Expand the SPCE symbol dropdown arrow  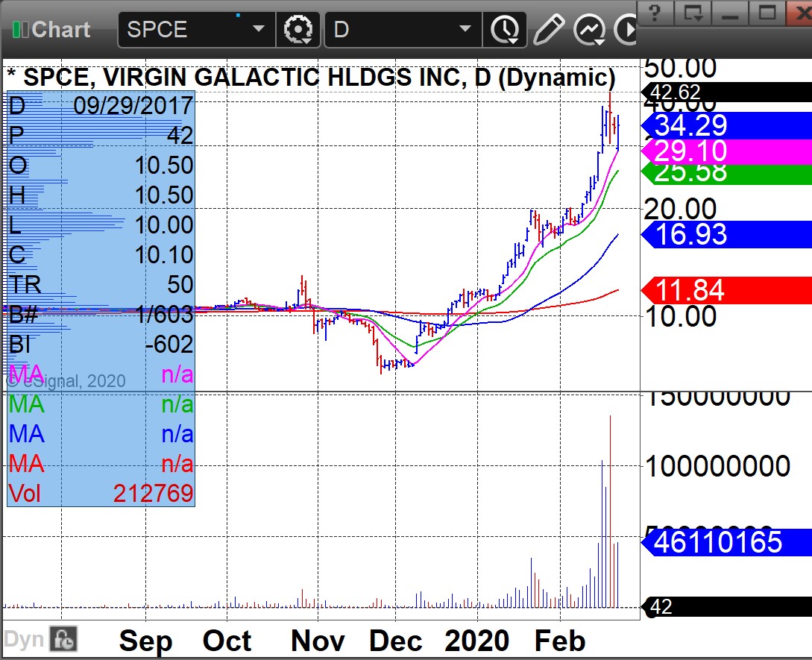259,29
